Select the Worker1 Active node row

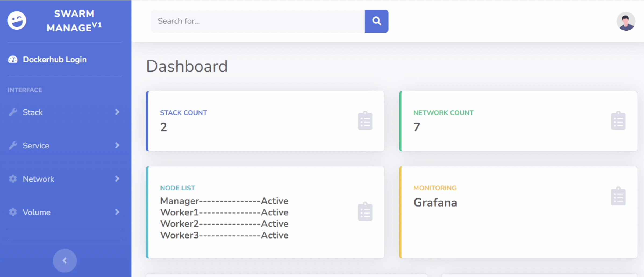point(224,212)
